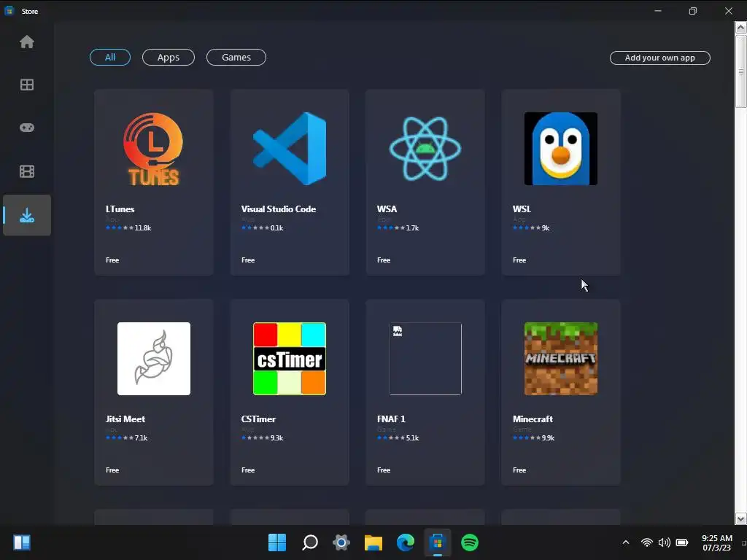Open the Home page in sidebar

(x=27, y=42)
